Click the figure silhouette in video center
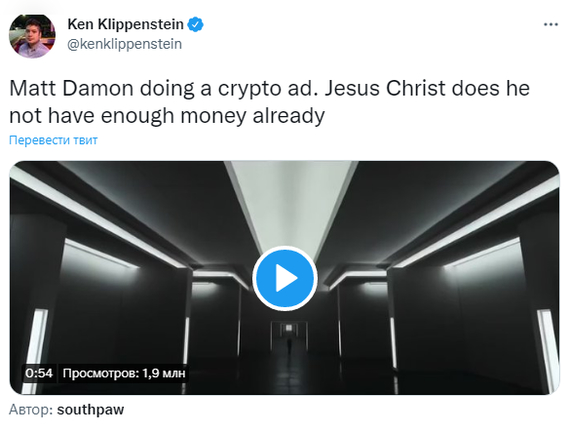This screenshot has height=432, width=570. (289, 346)
